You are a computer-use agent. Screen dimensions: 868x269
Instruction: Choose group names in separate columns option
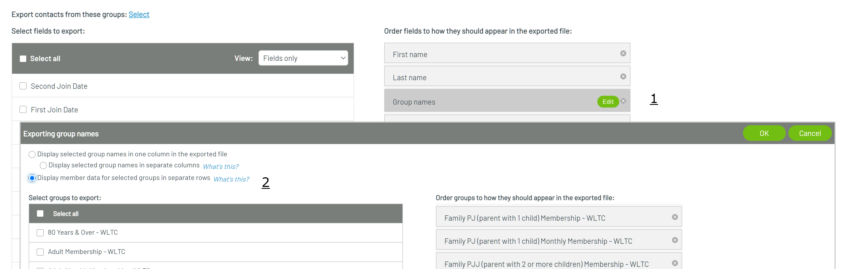pyautogui.click(x=43, y=165)
